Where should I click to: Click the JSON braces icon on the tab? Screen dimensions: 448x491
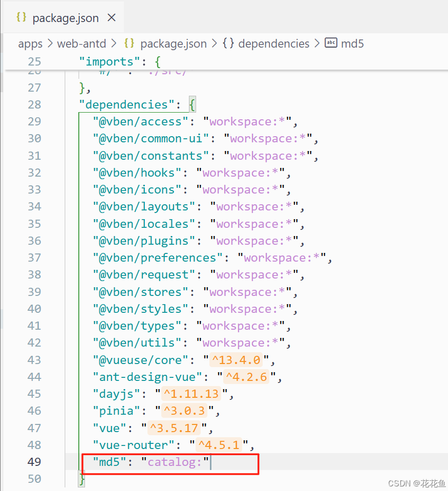(22, 17)
